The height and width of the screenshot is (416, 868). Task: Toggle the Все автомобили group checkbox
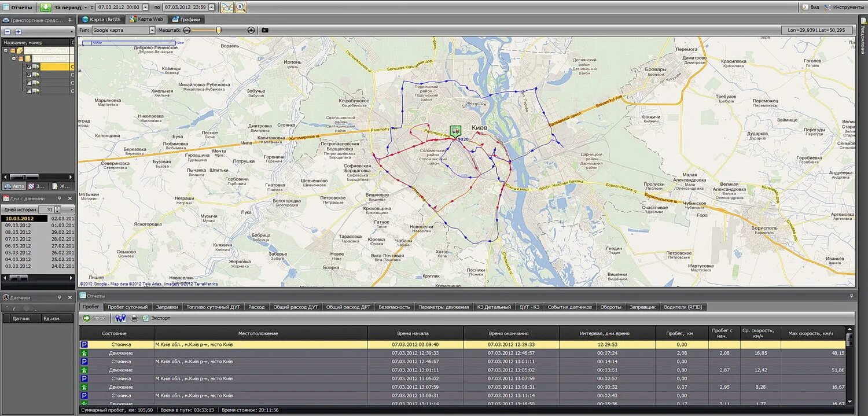[x=13, y=50]
